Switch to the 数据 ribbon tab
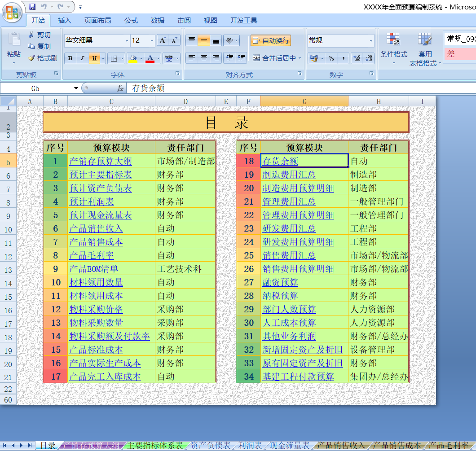476x451 pixels. 158,20
